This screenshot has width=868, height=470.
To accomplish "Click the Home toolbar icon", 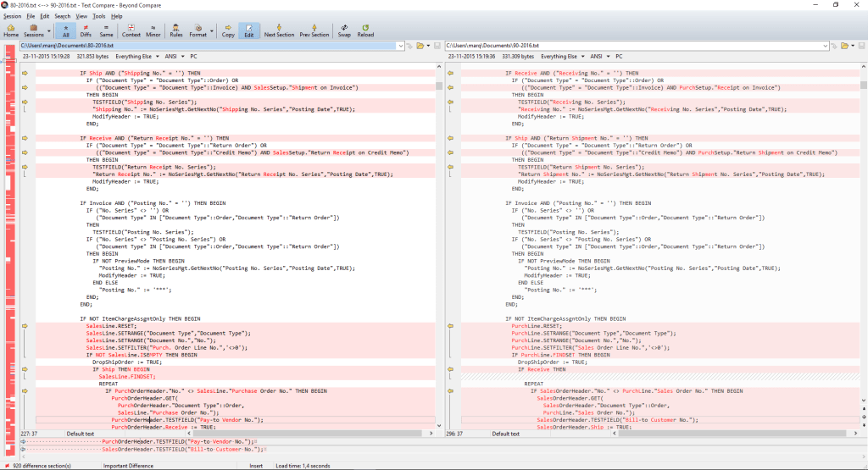I will (x=11, y=30).
